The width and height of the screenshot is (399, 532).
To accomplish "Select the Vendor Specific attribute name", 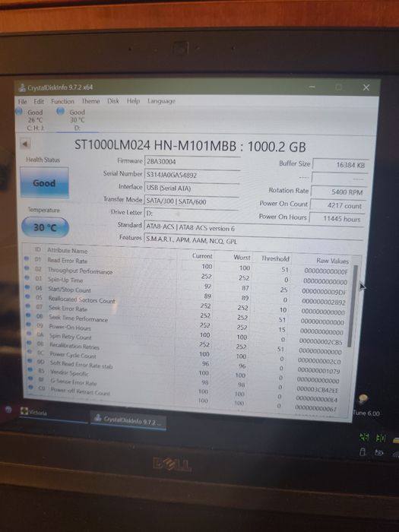I will pos(69,373).
